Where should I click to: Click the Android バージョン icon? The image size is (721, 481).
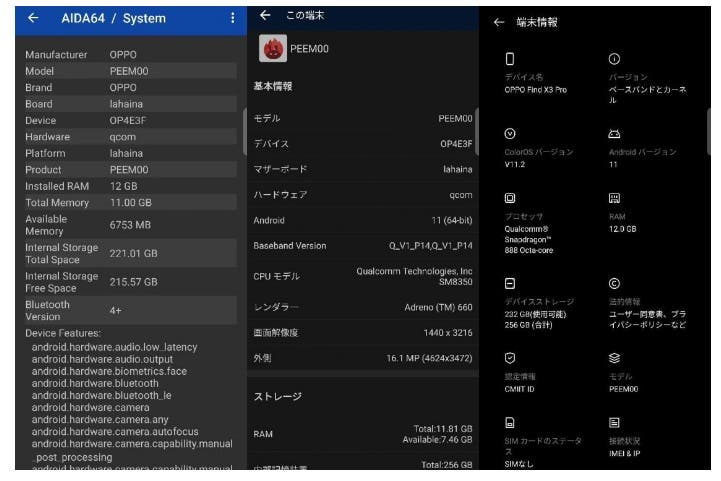614,134
